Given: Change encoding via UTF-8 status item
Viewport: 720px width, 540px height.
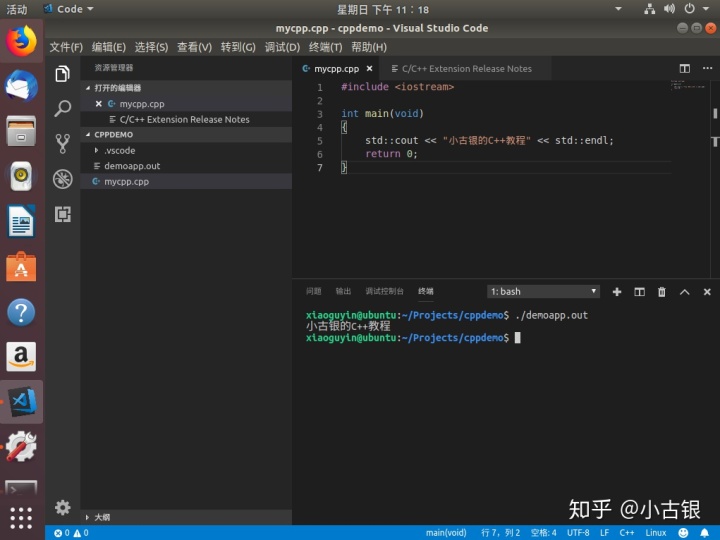Looking at the screenshot, I should click(578, 533).
